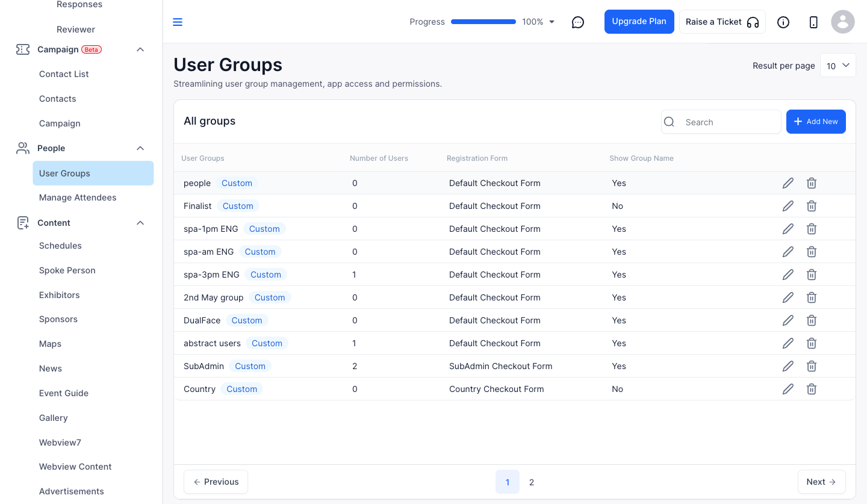
Task: Open Schedules in sidebar
Action: (60, 246)
